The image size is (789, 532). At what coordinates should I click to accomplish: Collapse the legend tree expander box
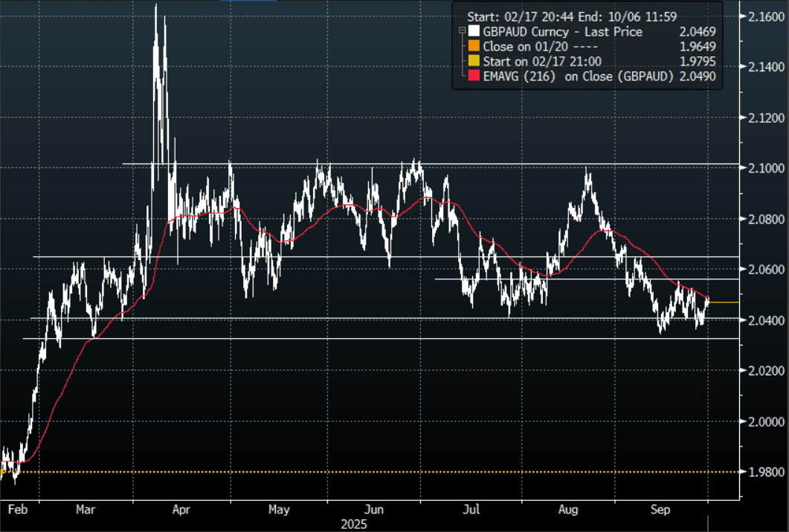tap(463, 32)
